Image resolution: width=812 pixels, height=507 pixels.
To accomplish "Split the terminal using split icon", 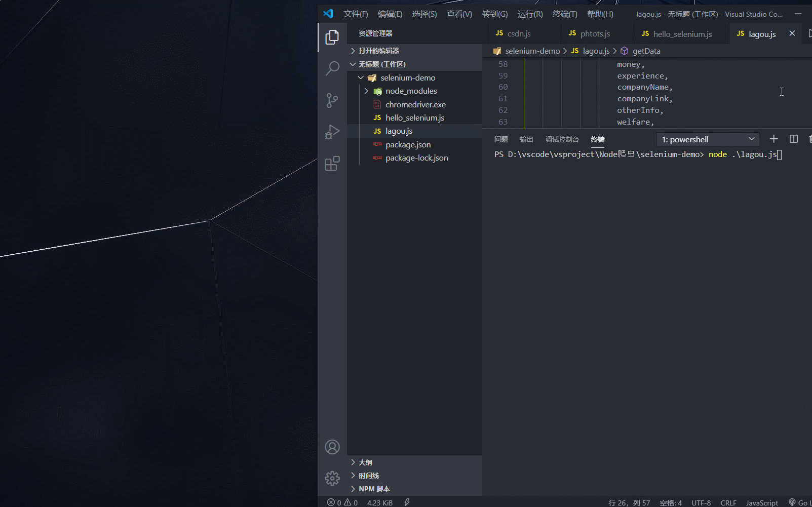I will tap(793, 138).
